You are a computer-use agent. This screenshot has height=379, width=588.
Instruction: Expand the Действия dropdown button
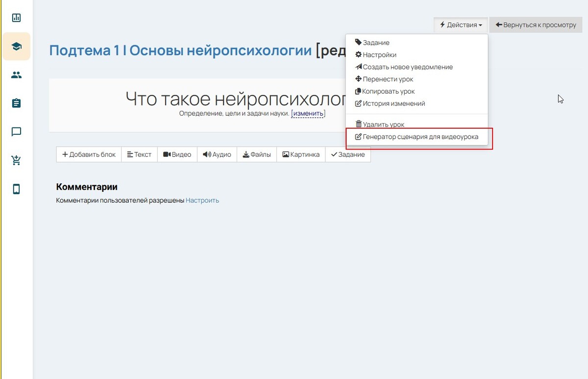461,25
